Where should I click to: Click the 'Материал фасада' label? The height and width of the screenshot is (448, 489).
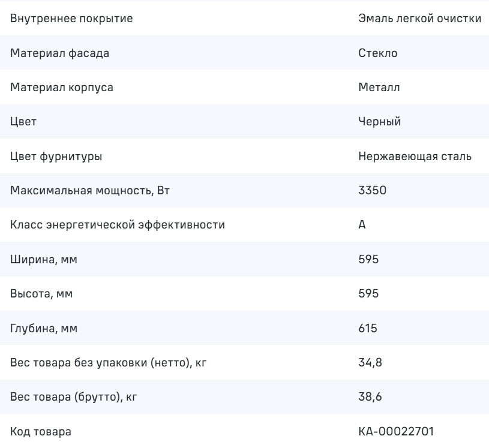[60, 53]
